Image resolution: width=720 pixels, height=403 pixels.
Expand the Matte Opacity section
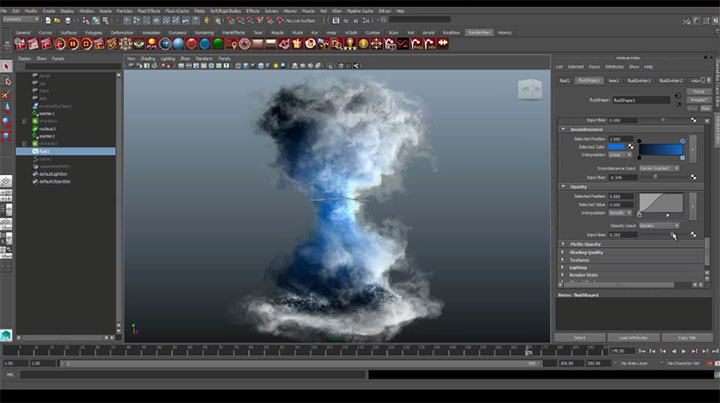point(563,244)
